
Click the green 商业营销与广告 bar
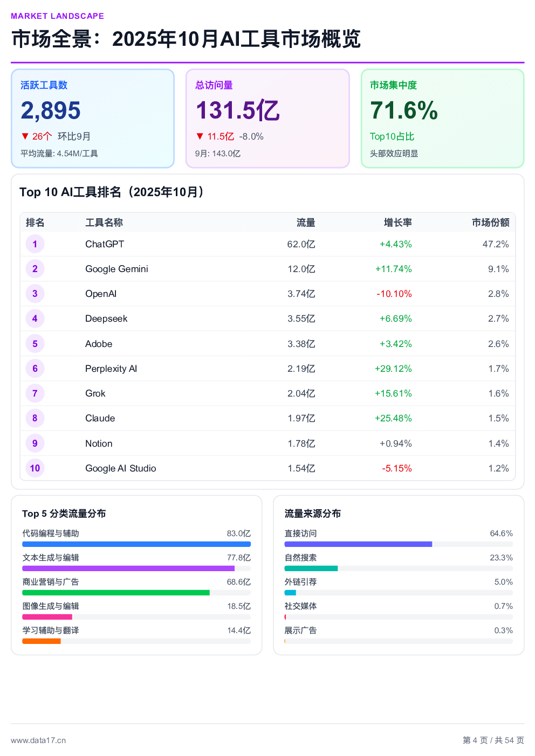point(116,593)
